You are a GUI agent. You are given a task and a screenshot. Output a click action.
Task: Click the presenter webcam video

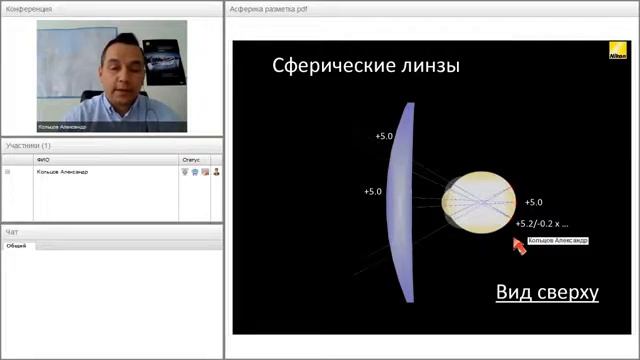coord(112,76)
